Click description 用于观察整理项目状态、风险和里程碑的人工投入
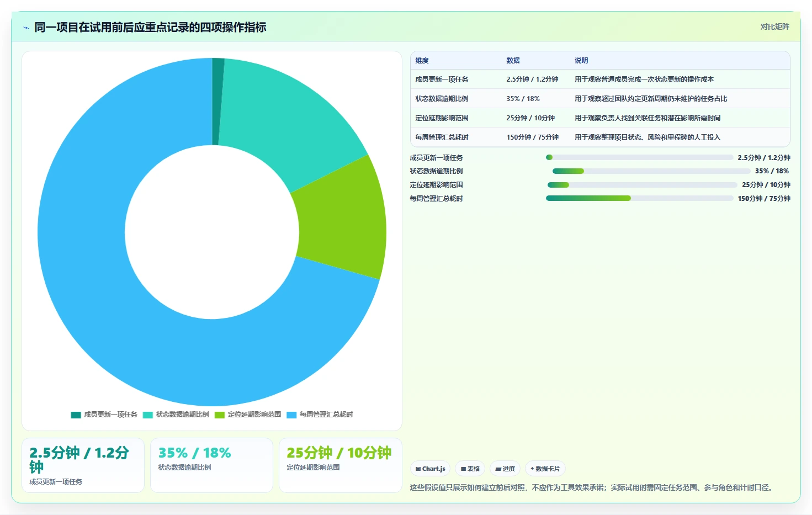The height and width of the screenshot is (515, 812). click(x=648, y=137)
